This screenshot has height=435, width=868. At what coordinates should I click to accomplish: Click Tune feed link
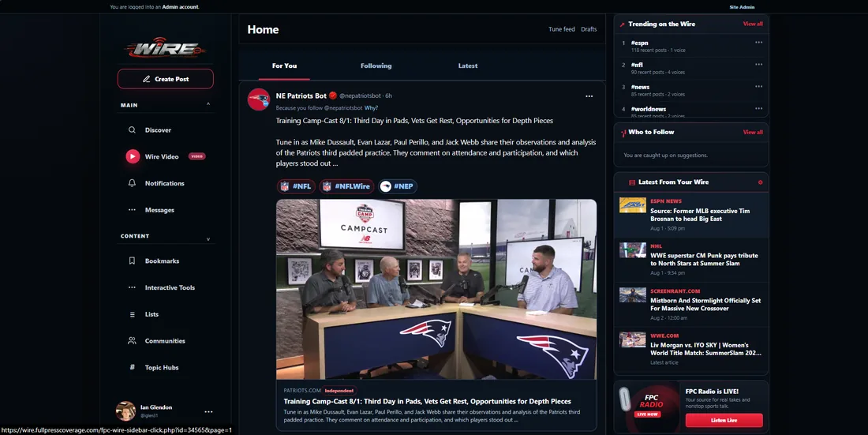pyautogui.click(x=561, y=29)
